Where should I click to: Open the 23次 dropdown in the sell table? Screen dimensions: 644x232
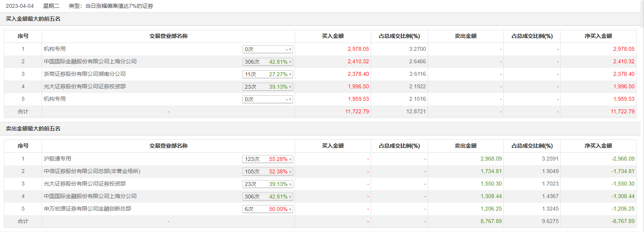[x=267, y=184]
